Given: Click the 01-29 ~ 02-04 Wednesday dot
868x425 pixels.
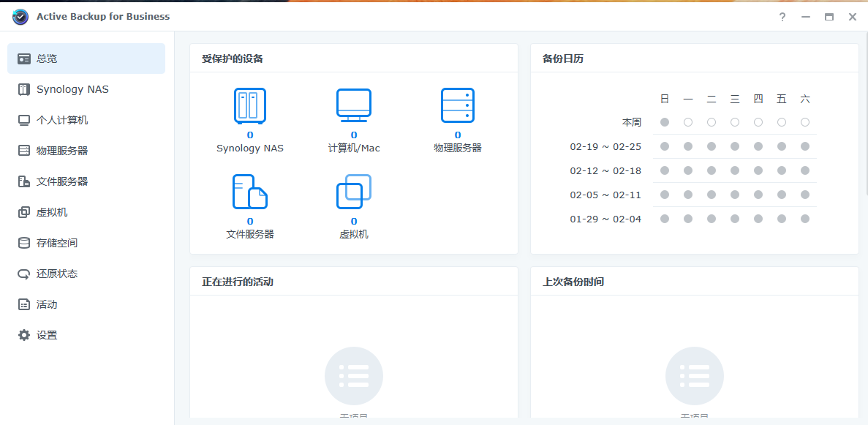Looking at the screenshot, I should coord(735,219).
